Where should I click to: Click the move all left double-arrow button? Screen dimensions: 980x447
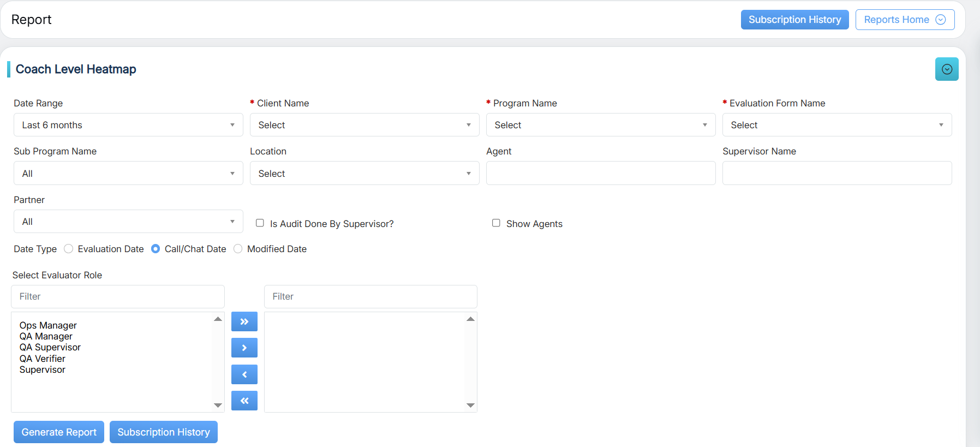244,401
